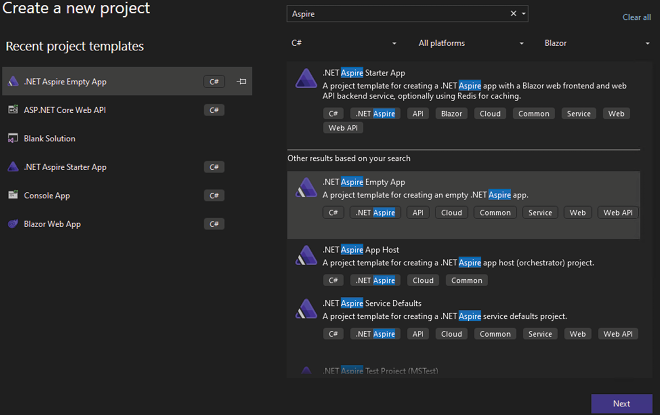
Task: Click the .NET Aspire Empty App recent template icon
Action: tap(13, 81)
